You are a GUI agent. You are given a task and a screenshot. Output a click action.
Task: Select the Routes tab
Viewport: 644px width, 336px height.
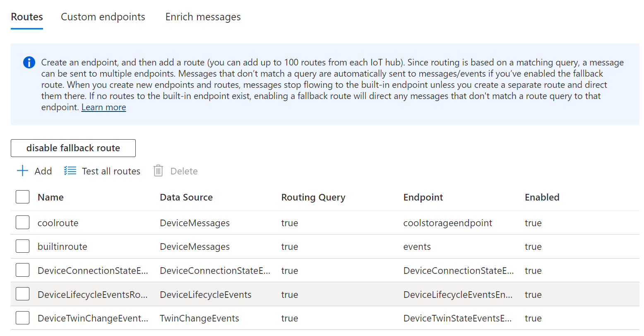26,17
